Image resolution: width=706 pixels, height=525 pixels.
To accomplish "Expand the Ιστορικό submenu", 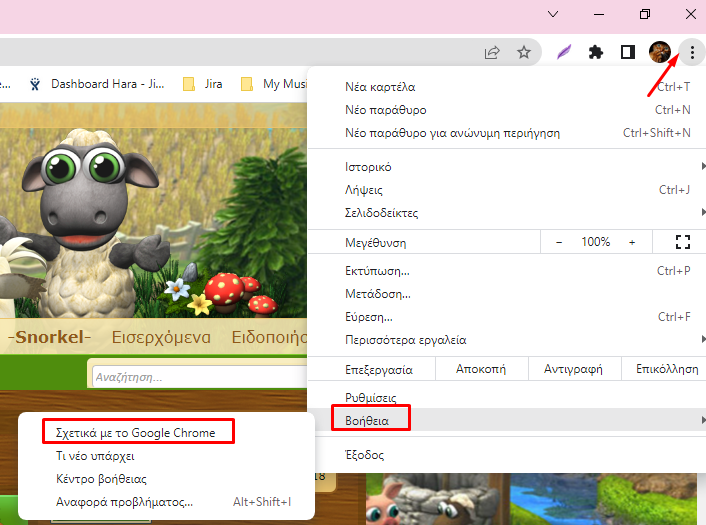I will coord(507,167).
